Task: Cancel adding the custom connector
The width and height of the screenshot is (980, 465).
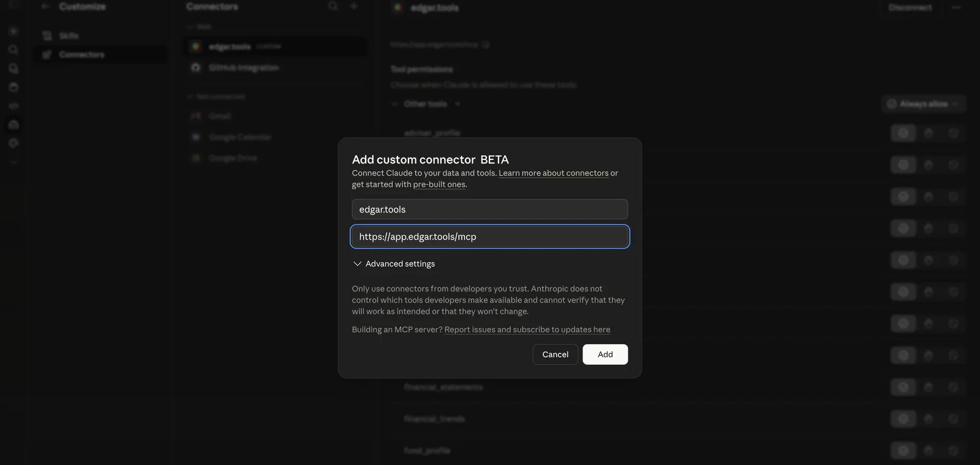Action: click(555, 355)
